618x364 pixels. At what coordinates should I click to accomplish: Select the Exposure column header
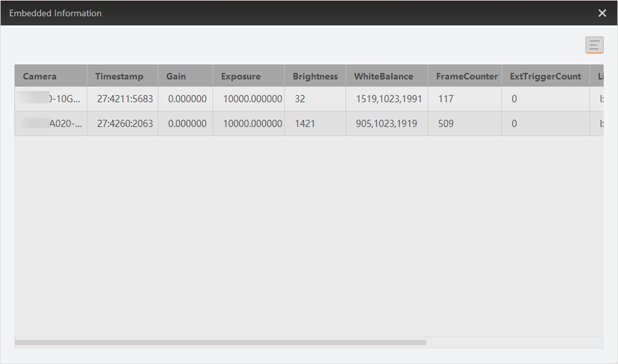click(241, 76)
